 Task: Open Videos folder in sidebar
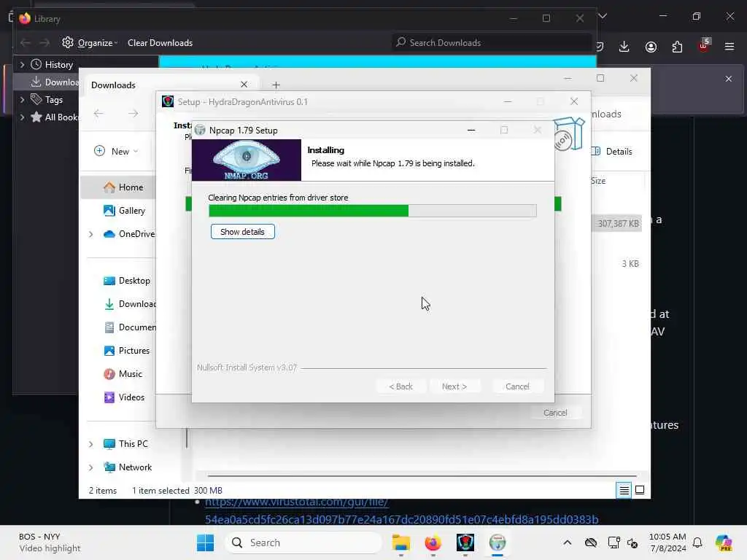[x=124, y=397]
